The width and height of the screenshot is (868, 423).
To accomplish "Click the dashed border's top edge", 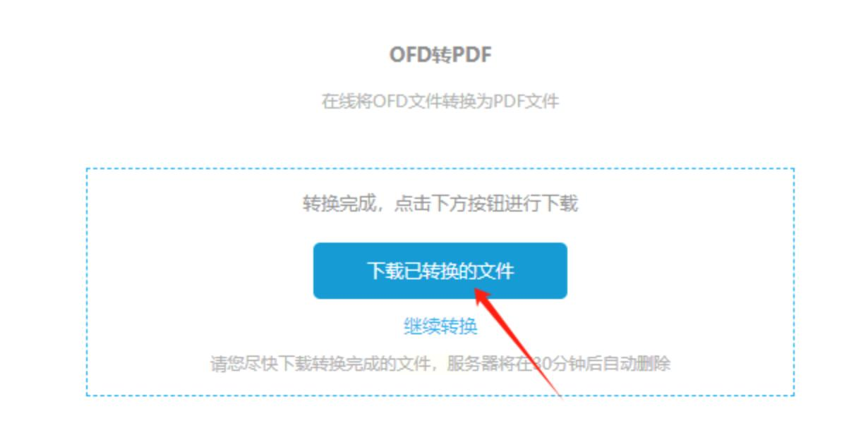I will [440, 168].
